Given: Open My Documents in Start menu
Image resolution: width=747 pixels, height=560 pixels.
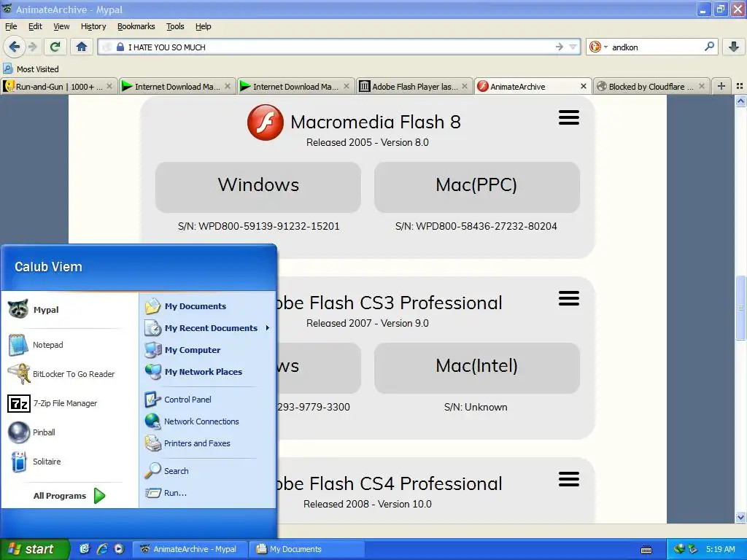Looking at the screenshot, I should click(207, 306).
